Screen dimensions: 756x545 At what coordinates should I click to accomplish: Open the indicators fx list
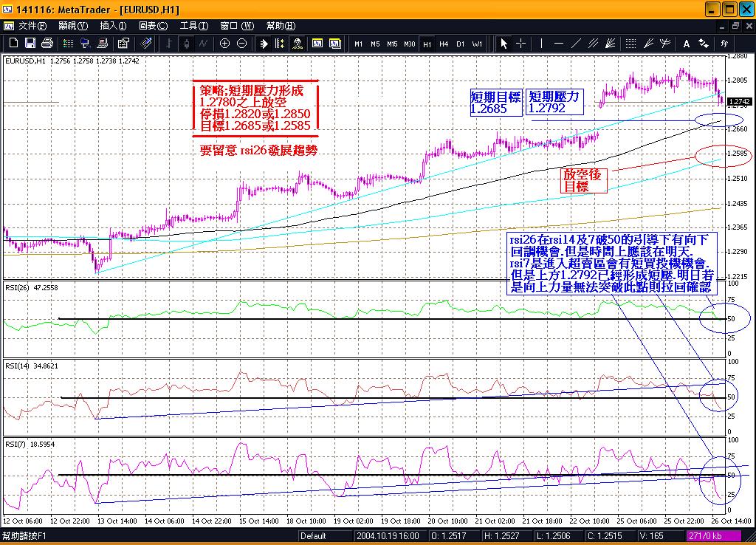coord(724,44)
